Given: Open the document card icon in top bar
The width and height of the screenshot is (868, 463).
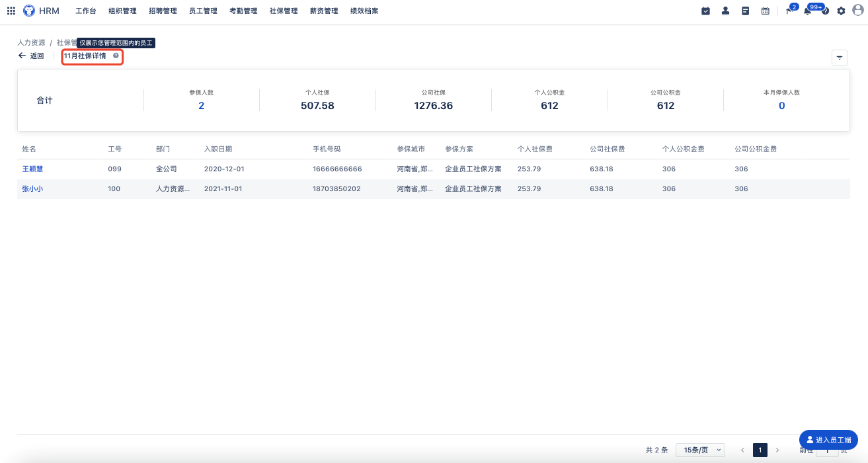Looking at the screenshot, I should pos(746,11).
